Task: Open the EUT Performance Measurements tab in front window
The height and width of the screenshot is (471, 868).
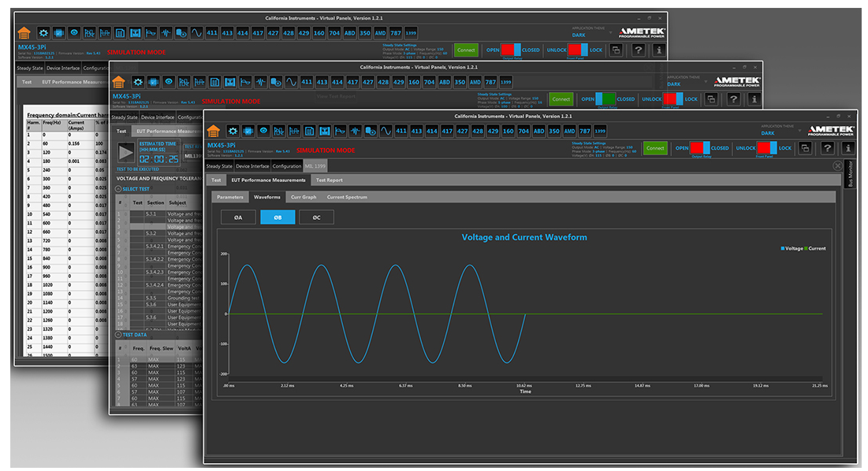Action: click(269, 180)
